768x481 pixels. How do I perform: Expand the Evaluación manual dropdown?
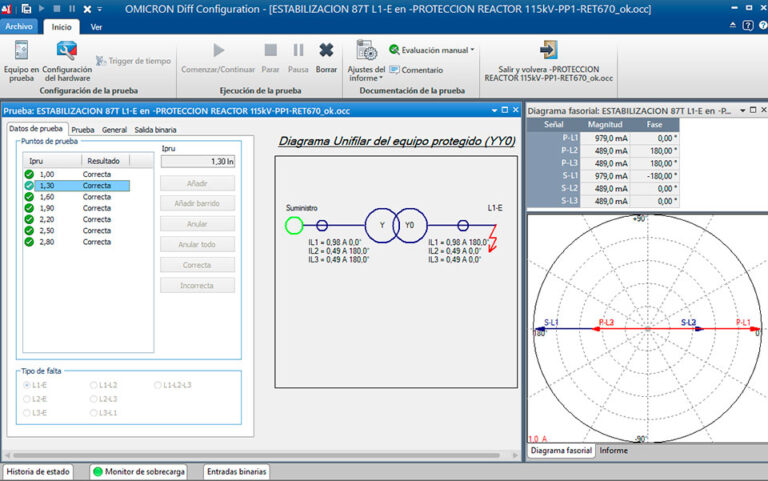tap(472, 50)
